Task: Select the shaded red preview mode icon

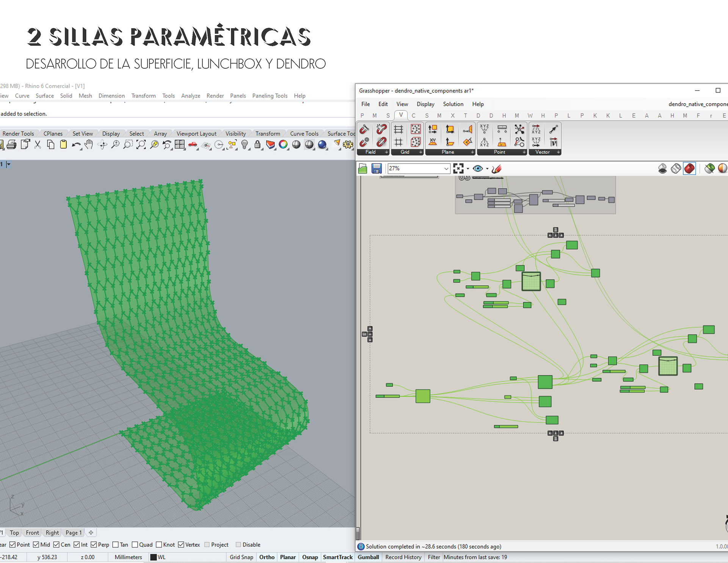Action: (x=689, y=168)
